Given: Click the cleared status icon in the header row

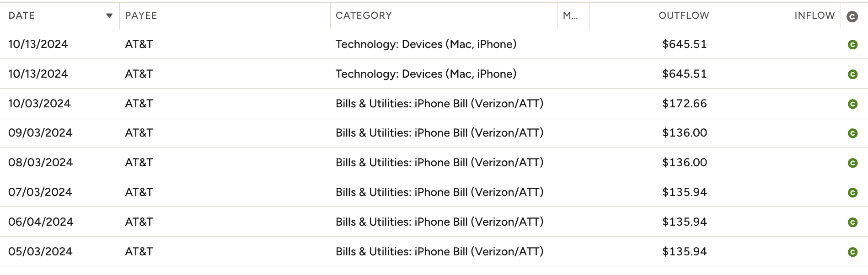Looking at the screenshot, I should coord(853,15).
